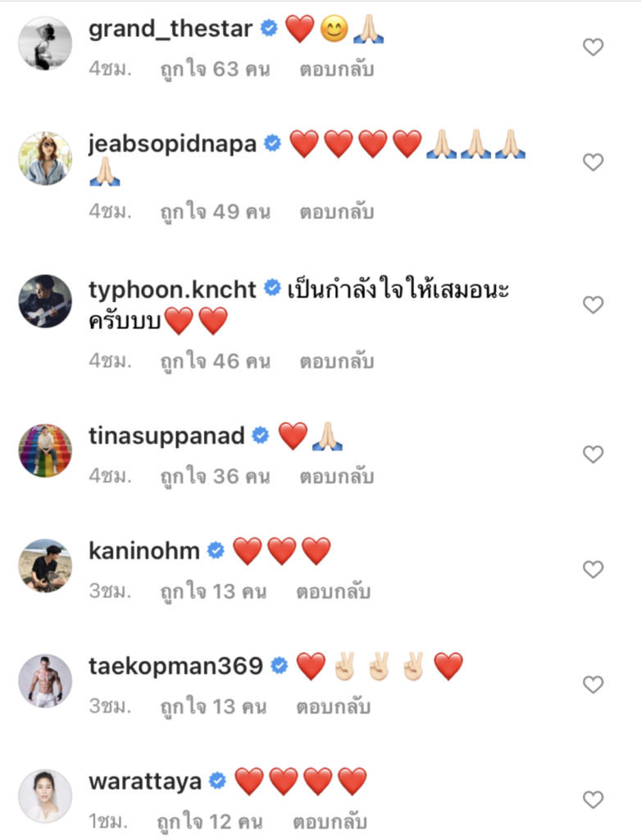Reply to typhoon.kncht's comment with ตอบกลับ
The image size is (641, 840).
pos(336,362)
